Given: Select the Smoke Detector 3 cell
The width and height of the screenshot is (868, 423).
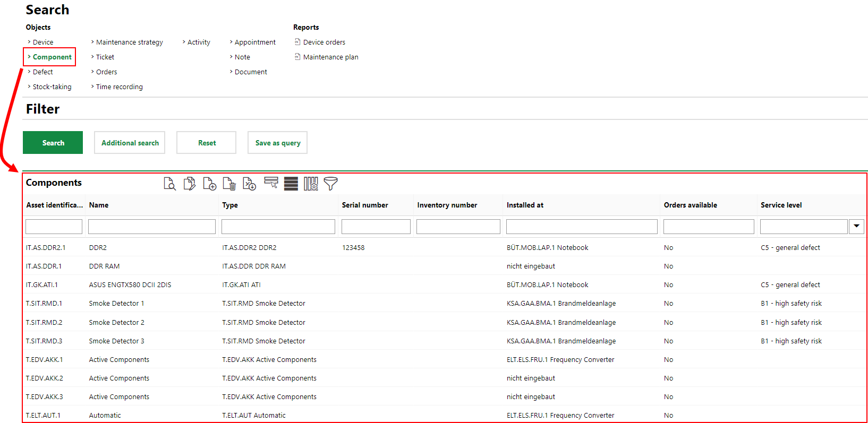Looking at the screenshot, I should 116,341.
